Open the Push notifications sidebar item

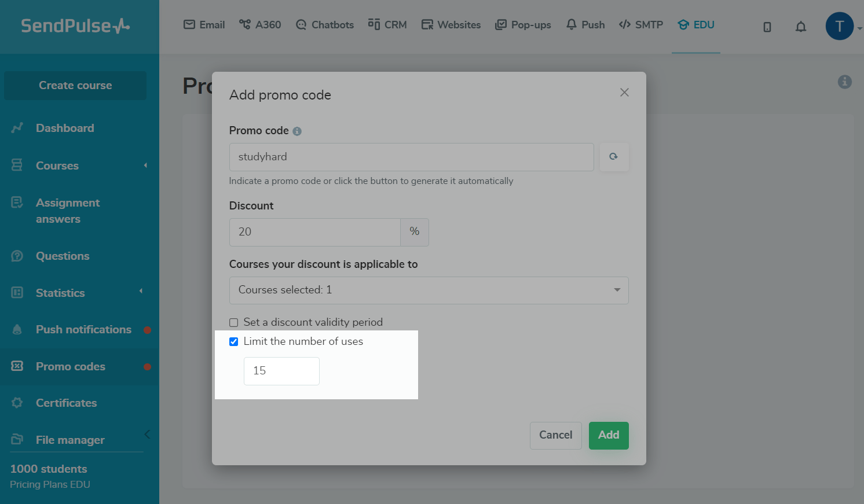(x=83, y=329)
